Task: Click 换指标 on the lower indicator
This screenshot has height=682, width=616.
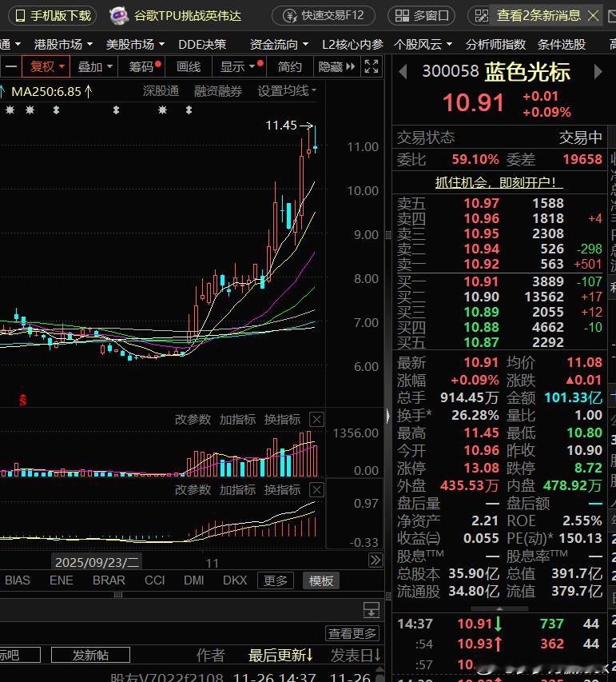Action: click(282, 490)
